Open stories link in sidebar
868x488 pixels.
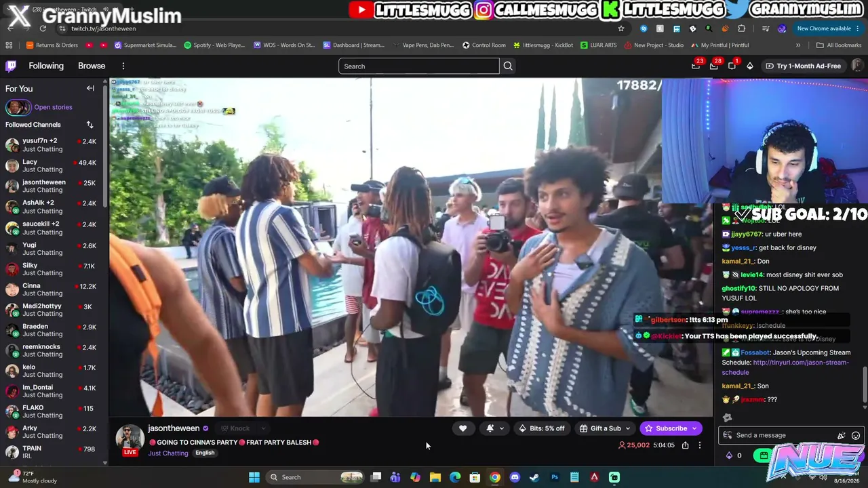pyautogui.click(x=53, y=107)
